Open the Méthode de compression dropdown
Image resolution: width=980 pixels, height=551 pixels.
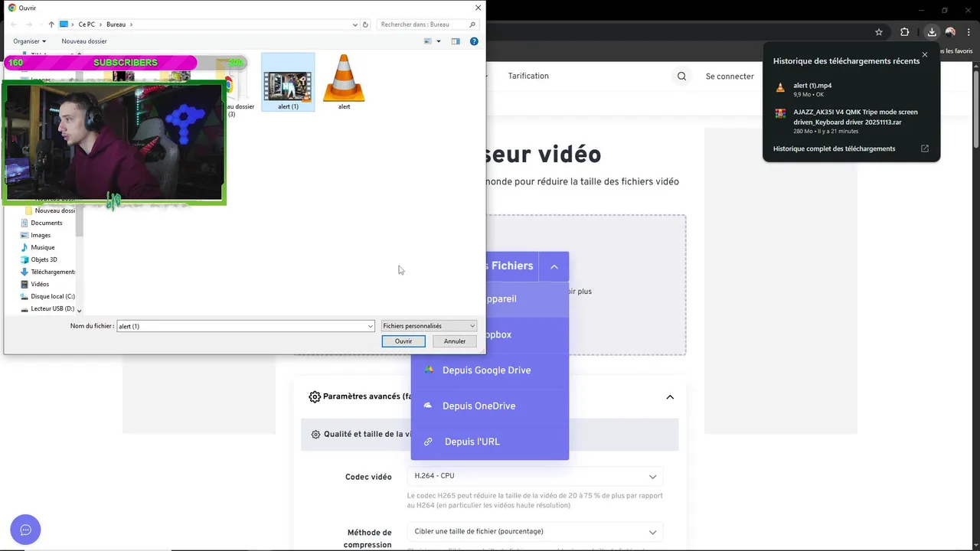(535, 532)
